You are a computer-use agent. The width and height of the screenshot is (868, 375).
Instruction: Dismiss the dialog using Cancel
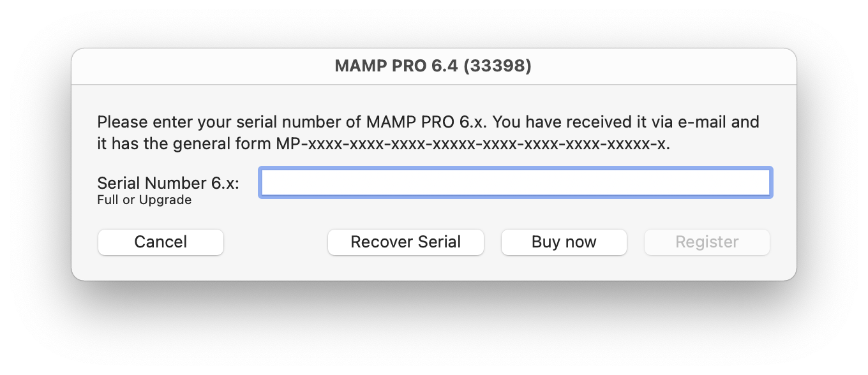tap(160, 242)
